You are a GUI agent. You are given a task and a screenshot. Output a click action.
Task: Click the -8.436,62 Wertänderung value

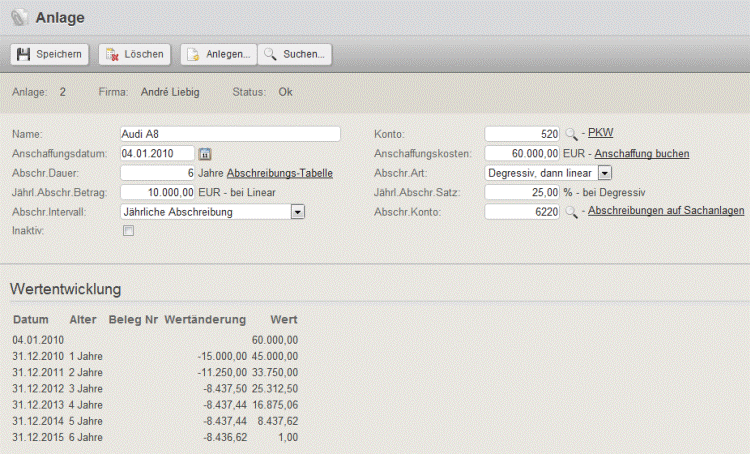[225, 437]
